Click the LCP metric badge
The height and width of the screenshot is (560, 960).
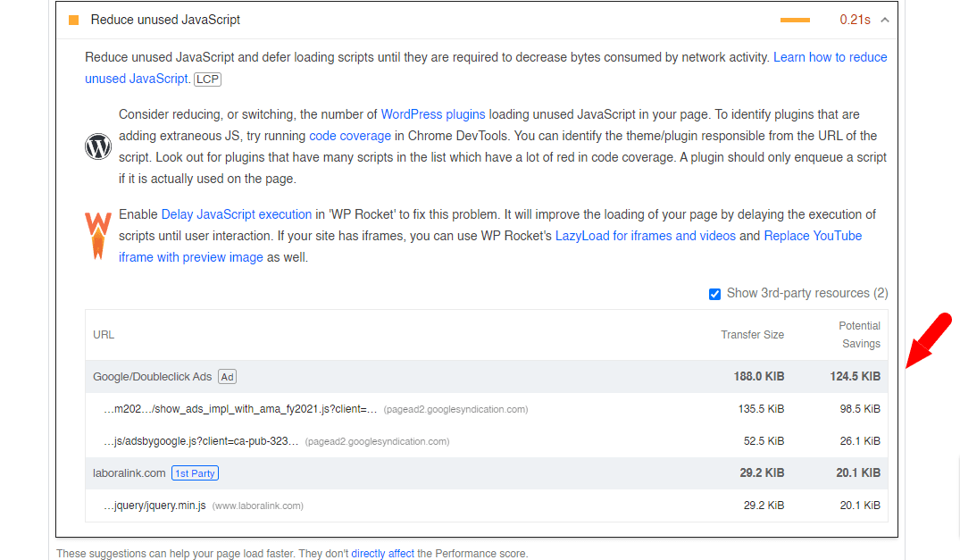[x=207, y=79]
